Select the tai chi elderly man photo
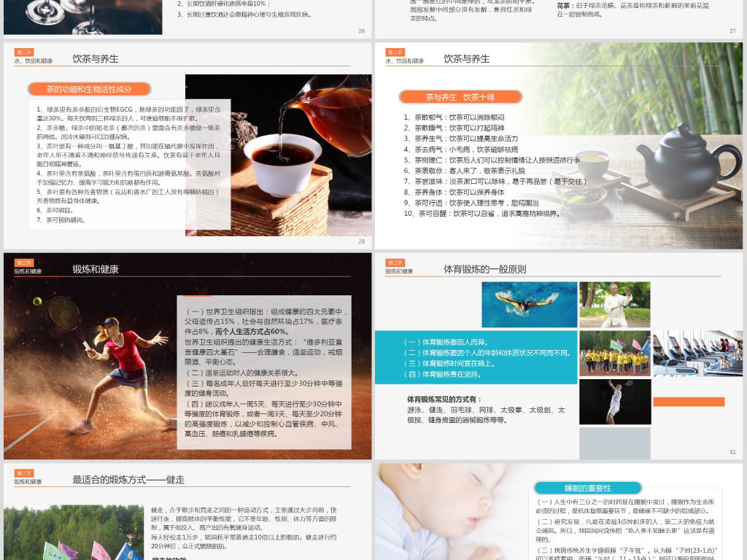747x560 pixels. (614, 304)
